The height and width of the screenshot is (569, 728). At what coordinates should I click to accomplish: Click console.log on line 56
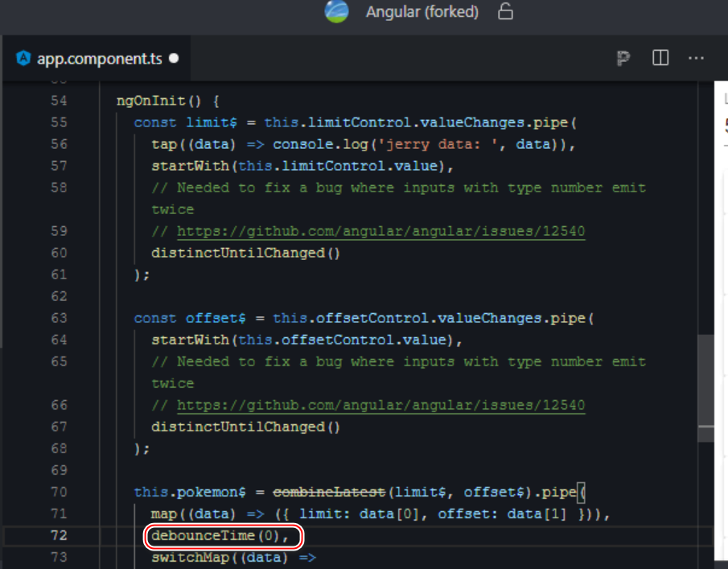(x=320, y=144)
